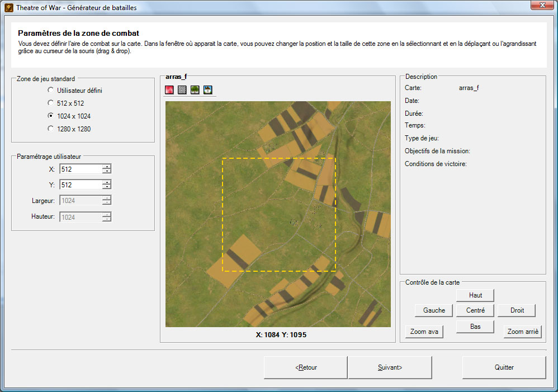Select the Utilisateur défini radio option
Image resolution: width=558 pixels, height=392 pixels.
tap(51, 90)
